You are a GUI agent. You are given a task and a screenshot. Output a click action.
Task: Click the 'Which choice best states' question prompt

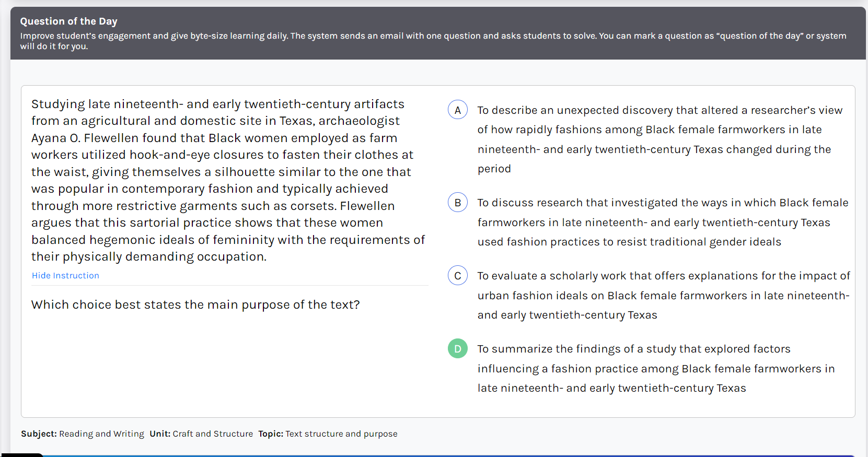click(x=195, y=305)
